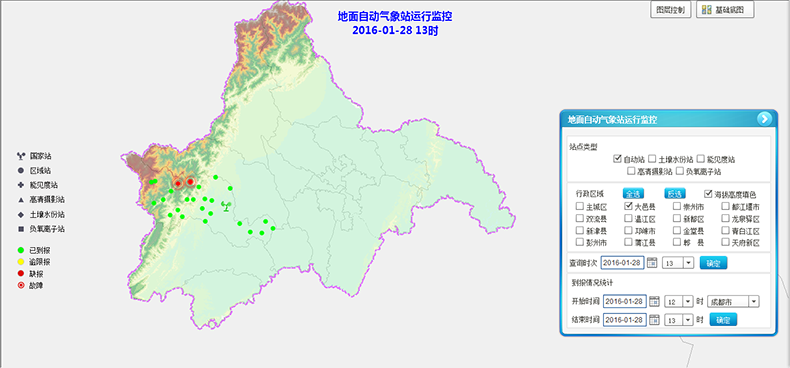Enable the 负氧离子站 checkbox in the panel

pos(679,171)
